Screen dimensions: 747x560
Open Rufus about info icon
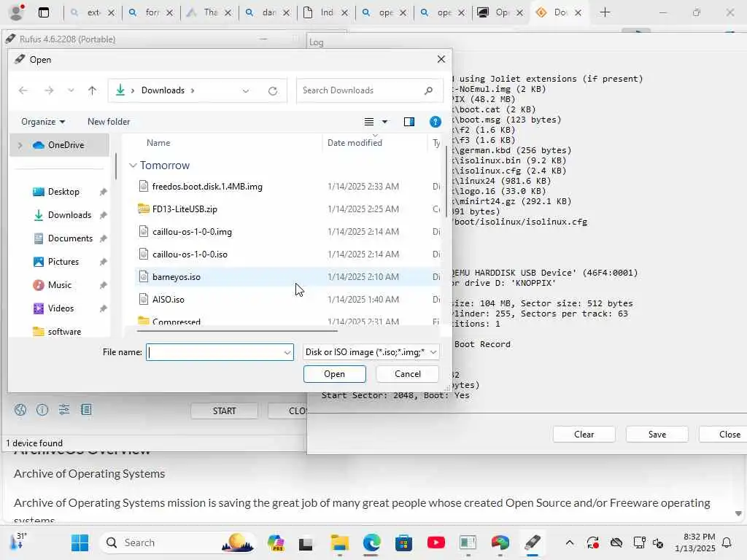tap(42, 410)
